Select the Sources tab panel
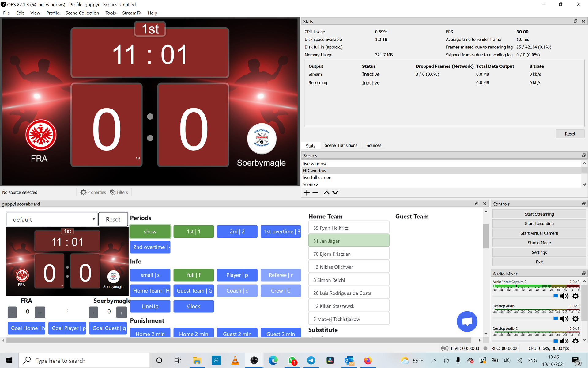 click(374, 145)
